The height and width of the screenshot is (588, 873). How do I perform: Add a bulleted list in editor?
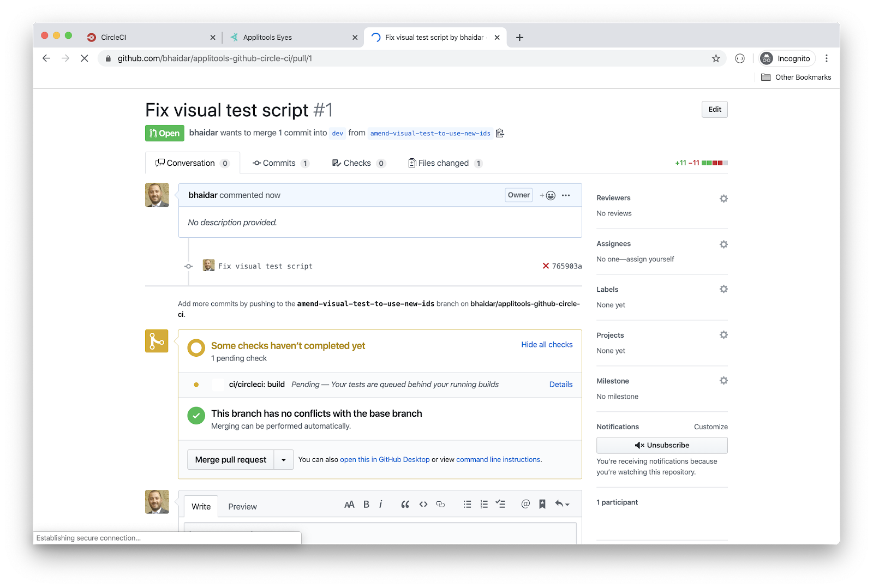pos(467,505)
